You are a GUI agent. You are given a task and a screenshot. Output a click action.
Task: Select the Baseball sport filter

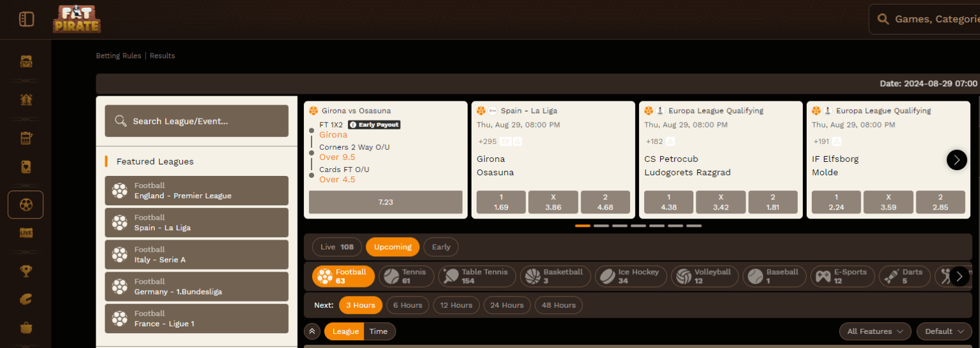click(774, 276)
